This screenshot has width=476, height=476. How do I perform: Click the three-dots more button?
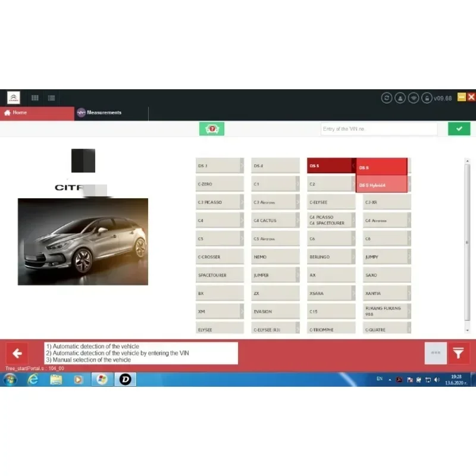pyautogui.click(x=436, y=353)
